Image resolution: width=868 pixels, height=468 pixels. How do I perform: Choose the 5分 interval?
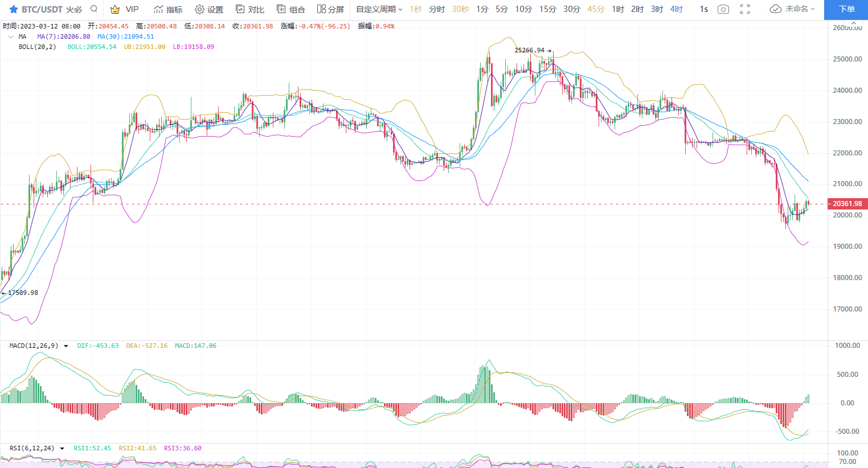pyautogui.click(x=502, y=9)
